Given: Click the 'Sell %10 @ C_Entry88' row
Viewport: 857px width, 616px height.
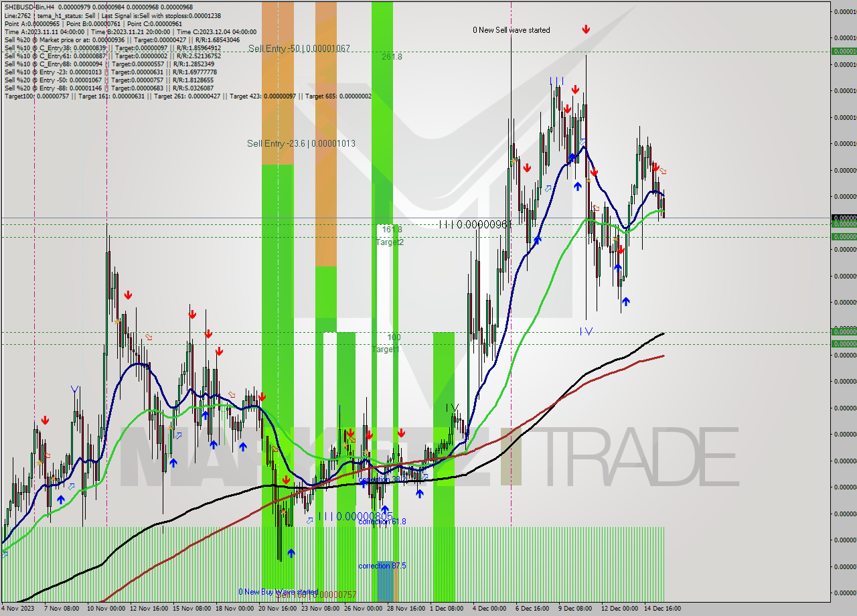Looking at the screenshot, I should pos(109,64).
